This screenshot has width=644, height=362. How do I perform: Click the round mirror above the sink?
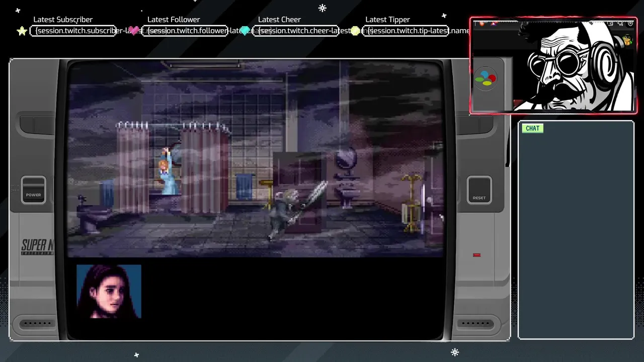[x=346, y=158]
